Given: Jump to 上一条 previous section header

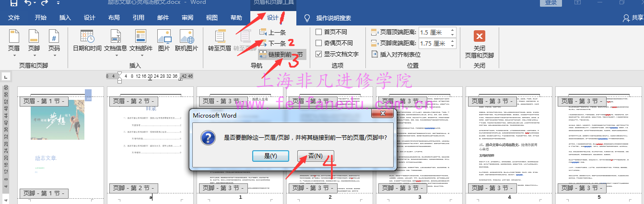Looking at the screenshot, I should [272, 33].
